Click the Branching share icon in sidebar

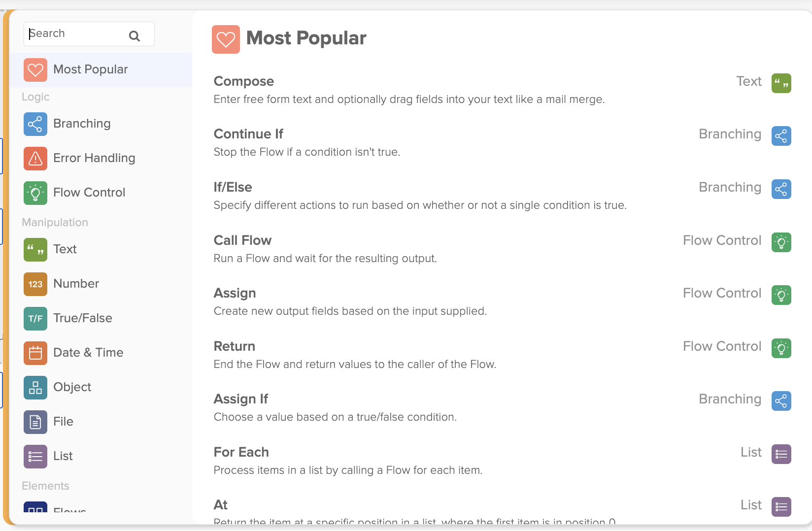(35, 124)
